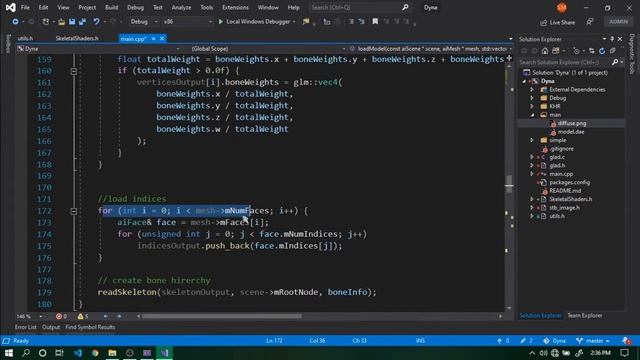
Task: Select packages.config in Solution Explorer
Action: tap(571, 182)
